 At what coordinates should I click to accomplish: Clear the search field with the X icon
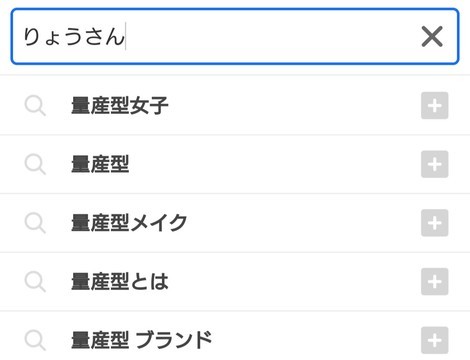432,36
